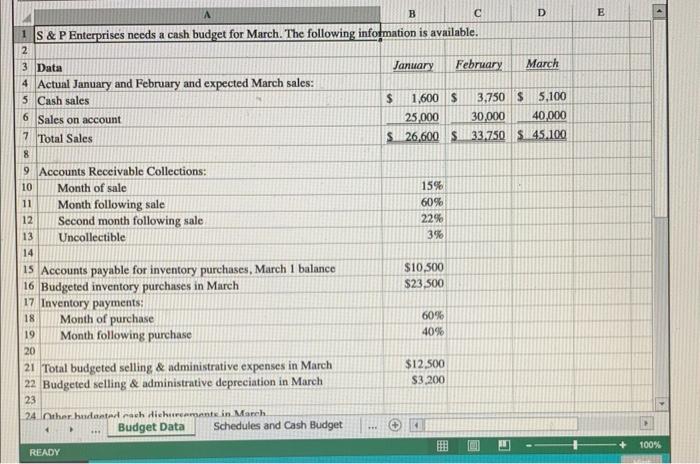Select row 7 header

pyautogui.click(x=28, y=137)
